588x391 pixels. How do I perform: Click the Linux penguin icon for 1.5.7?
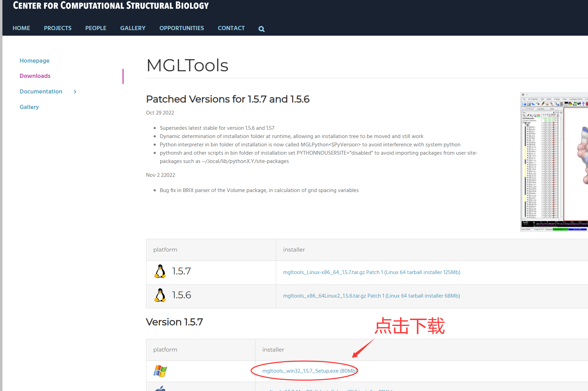160,272
